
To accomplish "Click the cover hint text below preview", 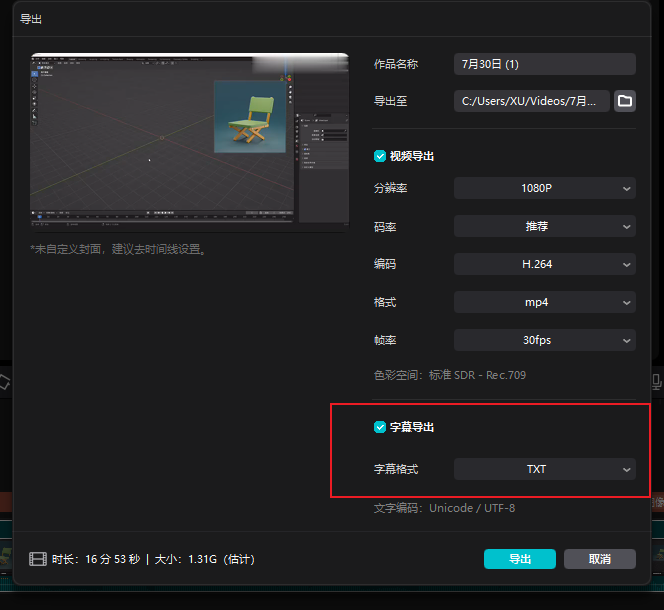I will pyautogui.click(x=118, y=249).
